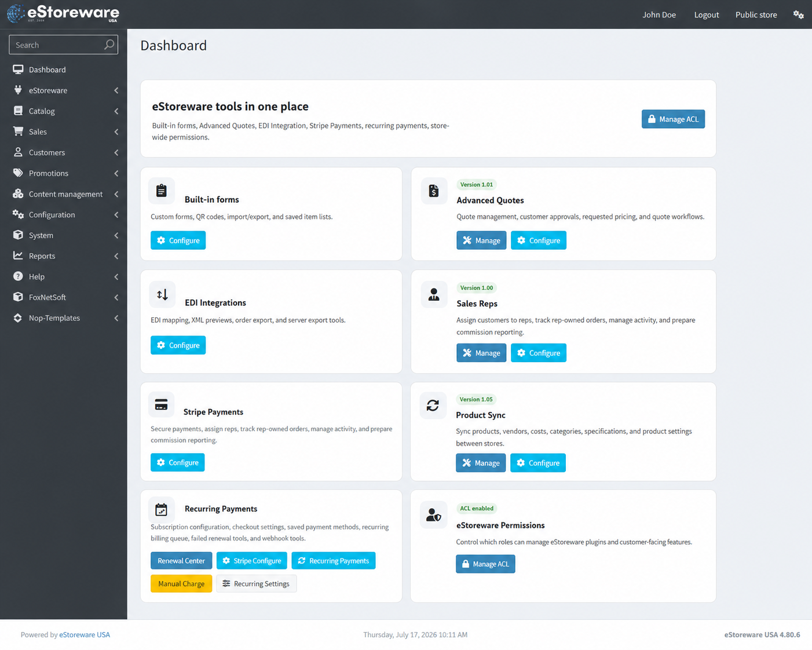
Task: Click the Advanced Quotes invoice icon
Action: click(x=434, y=191)
